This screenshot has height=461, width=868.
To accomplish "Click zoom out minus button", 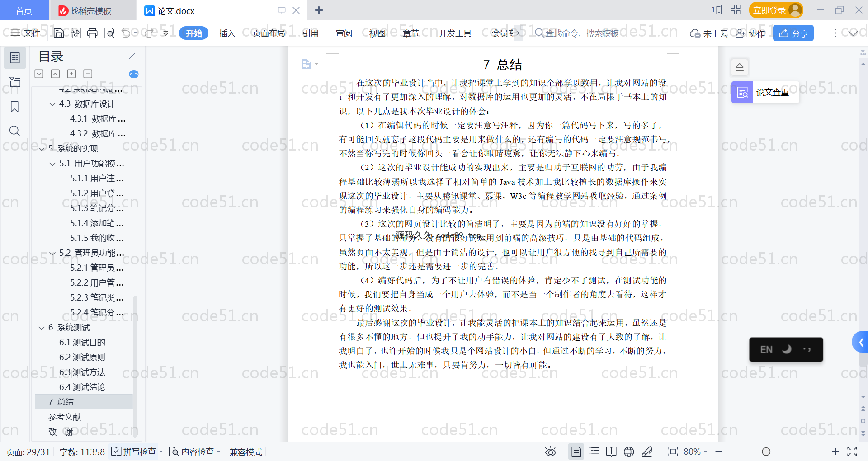I will click(719, 452).
